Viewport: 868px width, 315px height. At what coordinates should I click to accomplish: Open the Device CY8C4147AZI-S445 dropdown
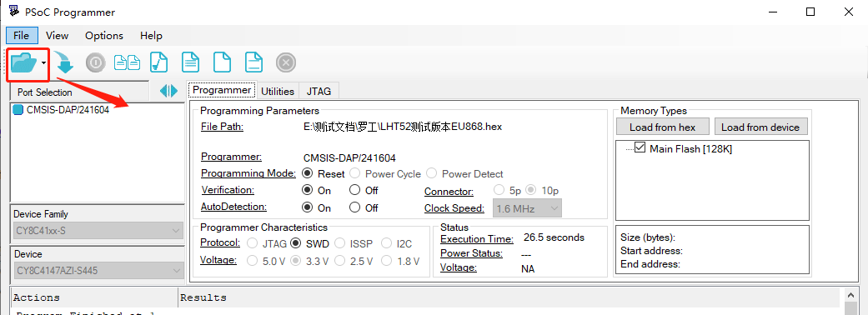click(98, 272)
